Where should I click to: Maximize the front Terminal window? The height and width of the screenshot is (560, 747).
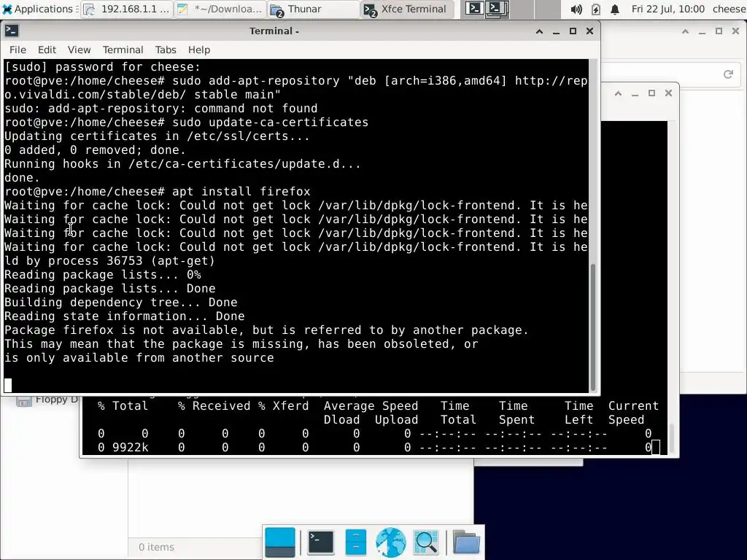[x=573, y=31]
